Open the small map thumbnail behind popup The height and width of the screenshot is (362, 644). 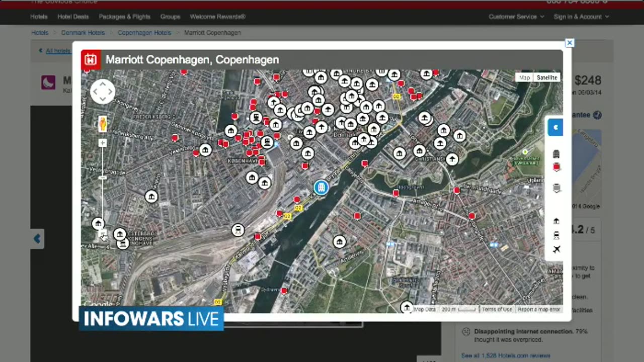coord(586,170)
